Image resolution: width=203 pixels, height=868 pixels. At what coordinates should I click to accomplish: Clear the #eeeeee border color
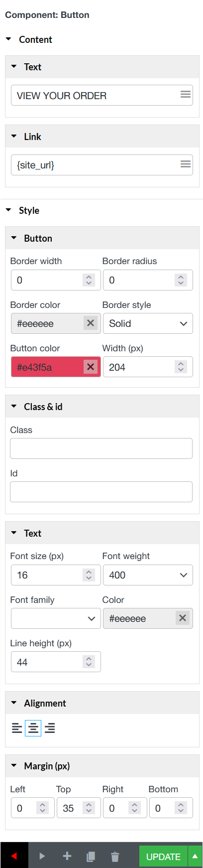point(91,323)
